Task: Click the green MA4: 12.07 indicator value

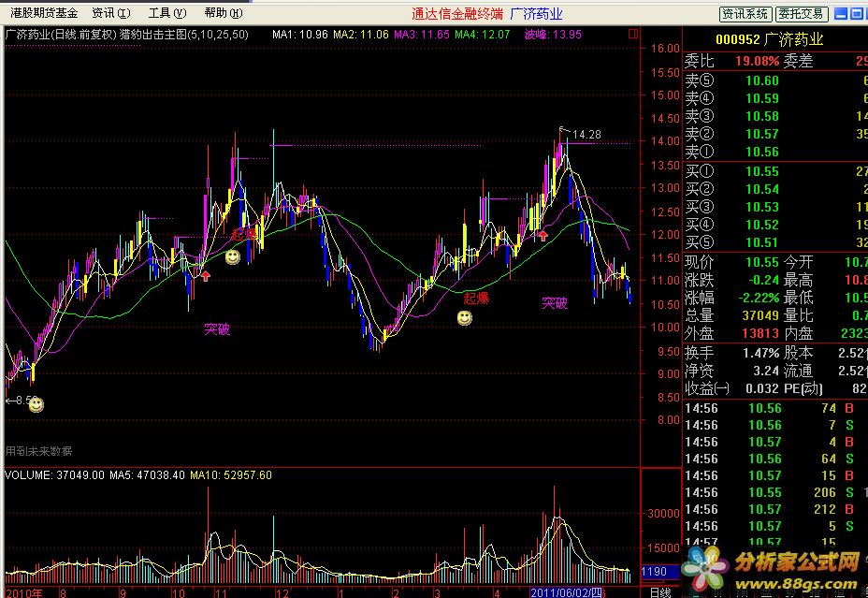Action: [482, 35]
